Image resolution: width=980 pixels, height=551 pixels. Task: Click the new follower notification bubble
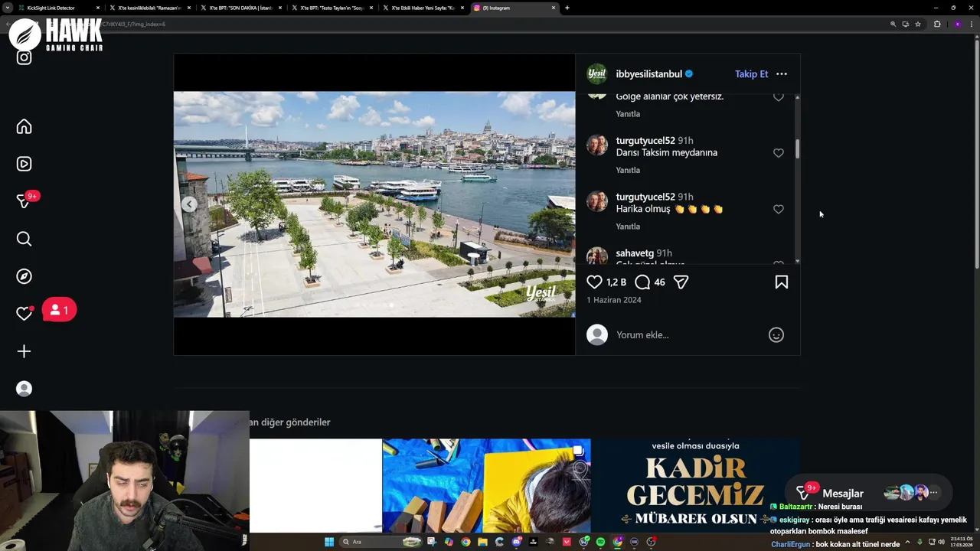click(59, 310)
